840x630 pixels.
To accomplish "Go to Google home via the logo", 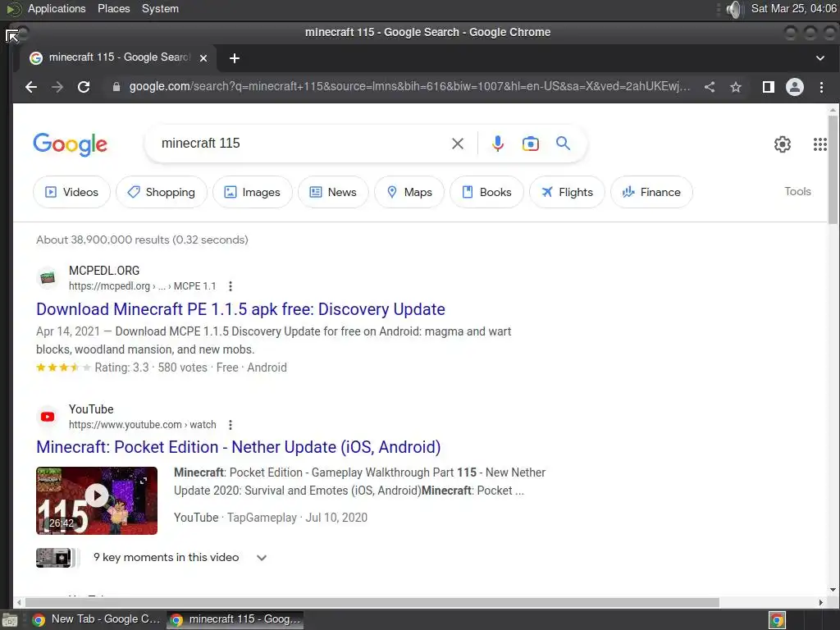I will click(x=71, y=144).
